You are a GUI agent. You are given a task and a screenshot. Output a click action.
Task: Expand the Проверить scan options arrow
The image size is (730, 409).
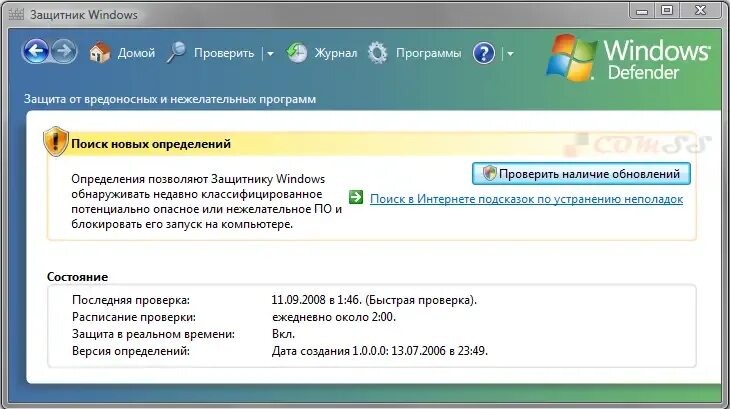point(270,54)
